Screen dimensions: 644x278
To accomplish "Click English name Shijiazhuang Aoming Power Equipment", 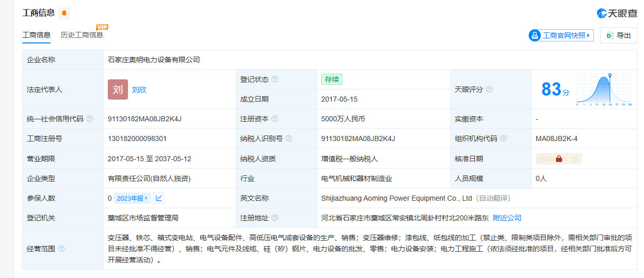I will click(x=397, y=198).
